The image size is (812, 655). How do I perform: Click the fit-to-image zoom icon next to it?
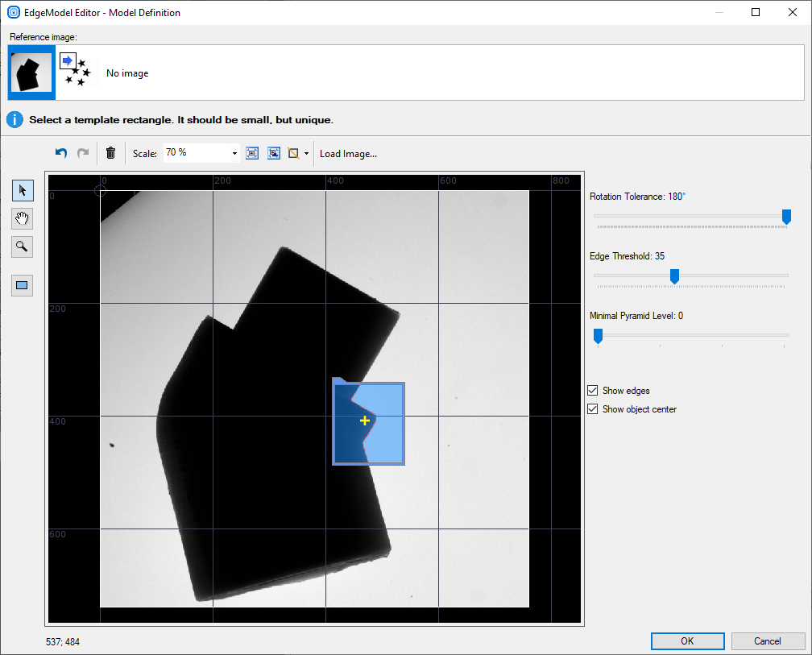[274, 153]
